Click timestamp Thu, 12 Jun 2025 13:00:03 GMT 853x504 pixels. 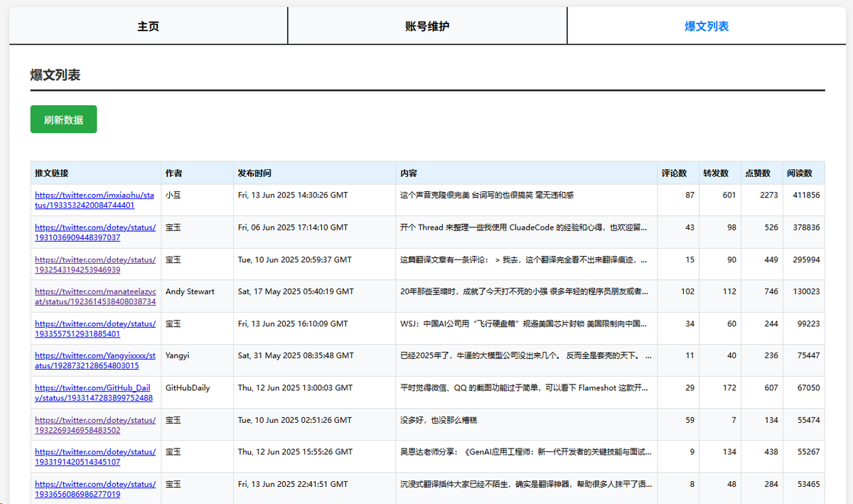(295, 388)
